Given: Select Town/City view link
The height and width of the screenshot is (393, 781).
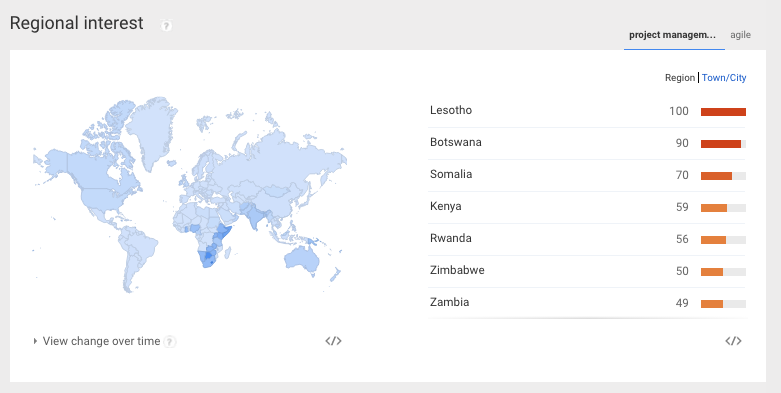Looking at the screenshot, I should [x=724, y=78].
